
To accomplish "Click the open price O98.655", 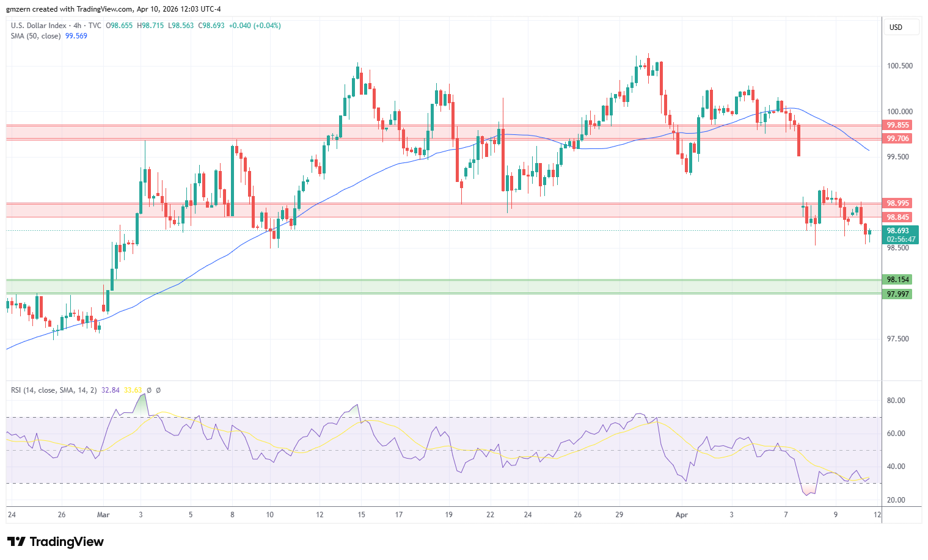I will click(120, 26).
